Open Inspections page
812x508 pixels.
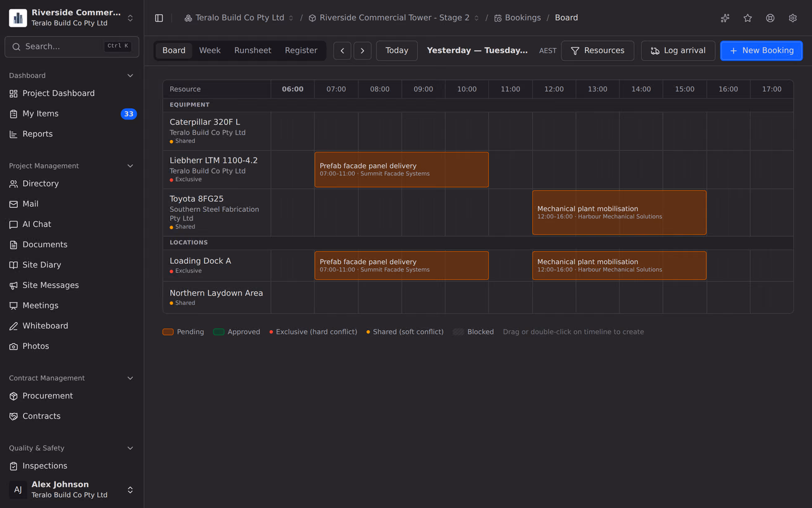coord(72,466)
